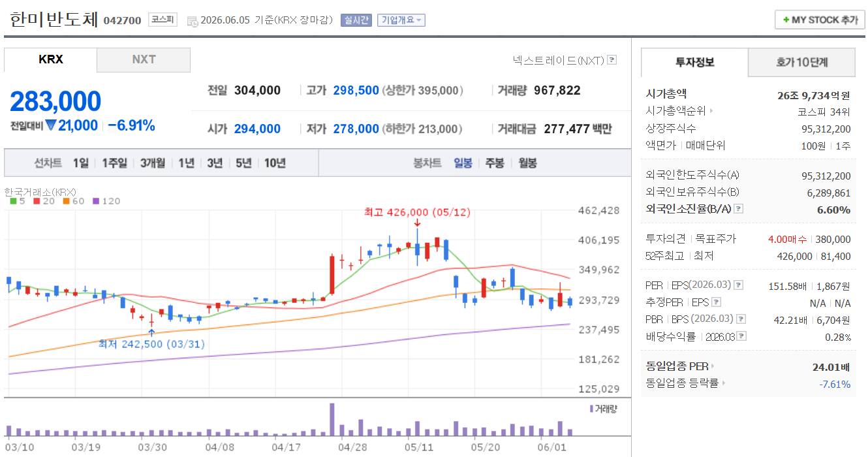The width and height of the screenshot is (868, 457).
Task: Show the 1일 line chart
Action: (x=81, y=163)
